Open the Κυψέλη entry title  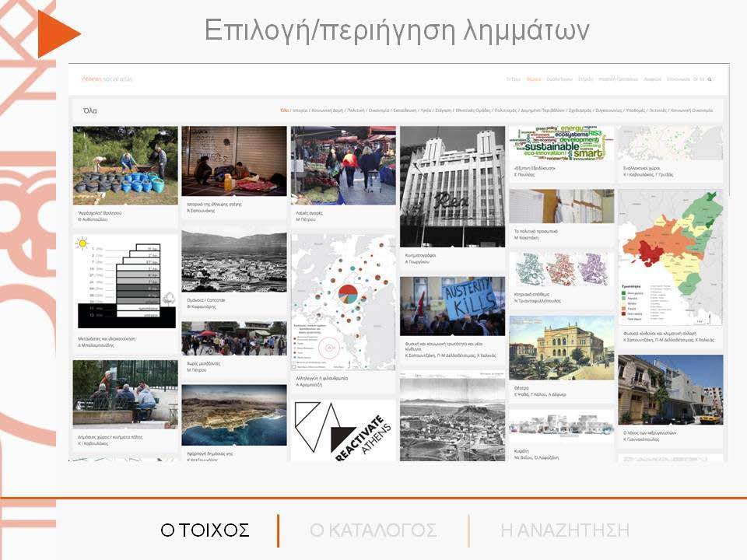tap(521, 451)
